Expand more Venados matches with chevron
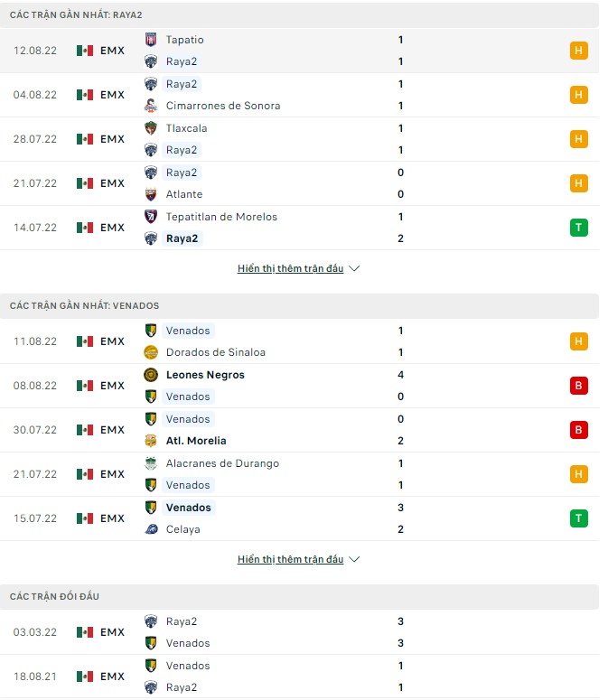The width and height of the screenshot is (608, 700). (x=354, y=560)
